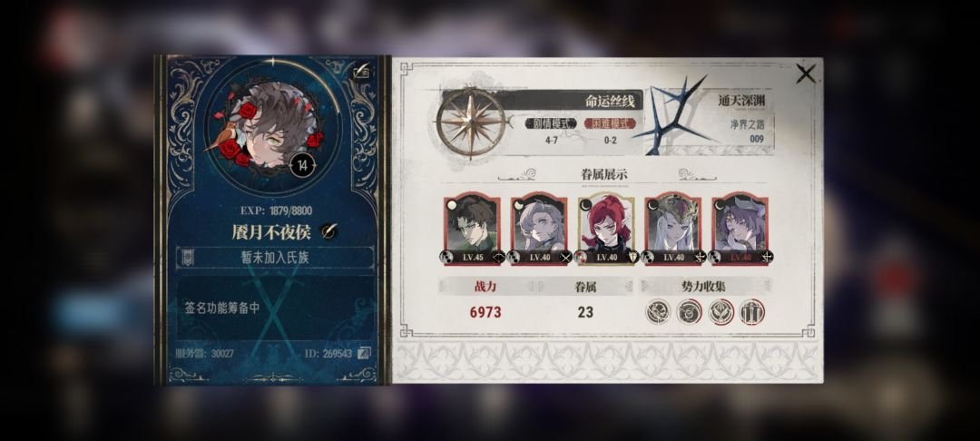The height and width of the screenshot is (441, 980).
Task: Click the signature text field
Action: (275, 308)
